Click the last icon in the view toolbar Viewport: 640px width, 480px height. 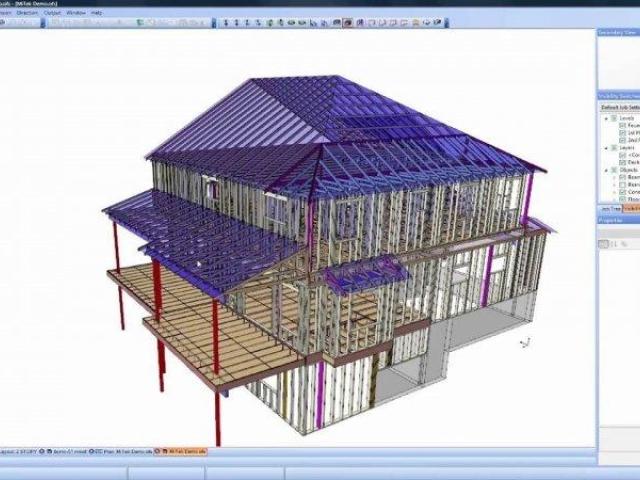pos(438,22)
